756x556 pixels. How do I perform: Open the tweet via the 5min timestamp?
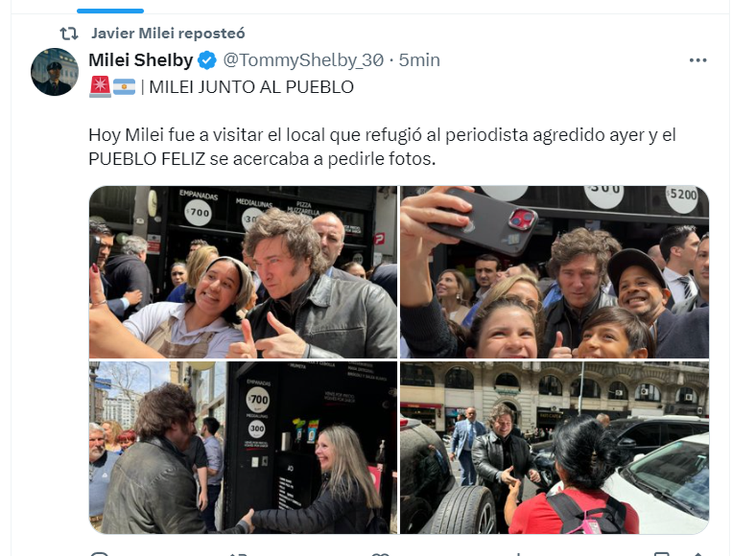(x=420, y=60)
